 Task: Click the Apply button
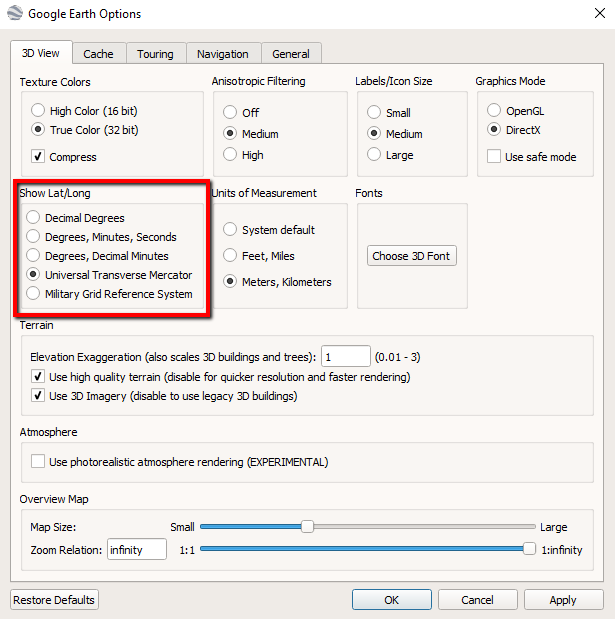[x=563, y=600]
